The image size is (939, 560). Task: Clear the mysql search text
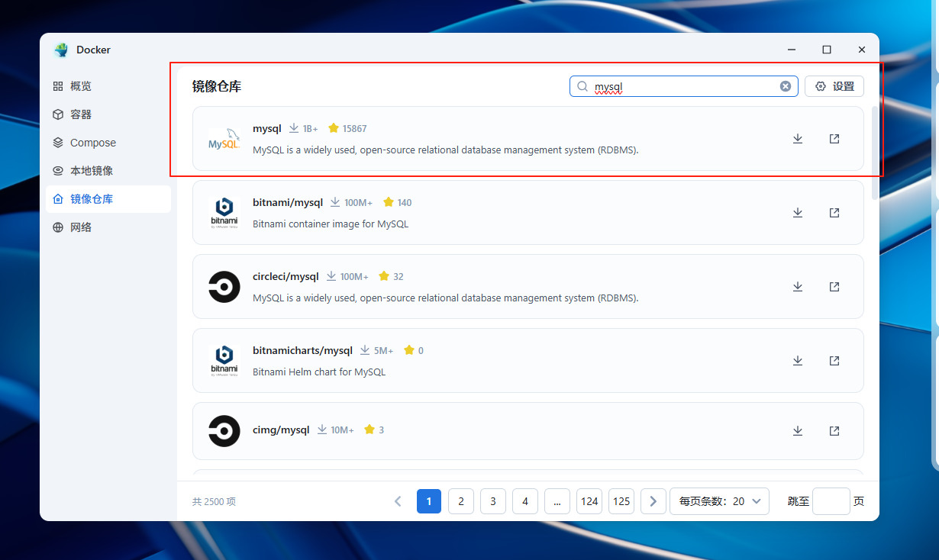coord(786,86)
